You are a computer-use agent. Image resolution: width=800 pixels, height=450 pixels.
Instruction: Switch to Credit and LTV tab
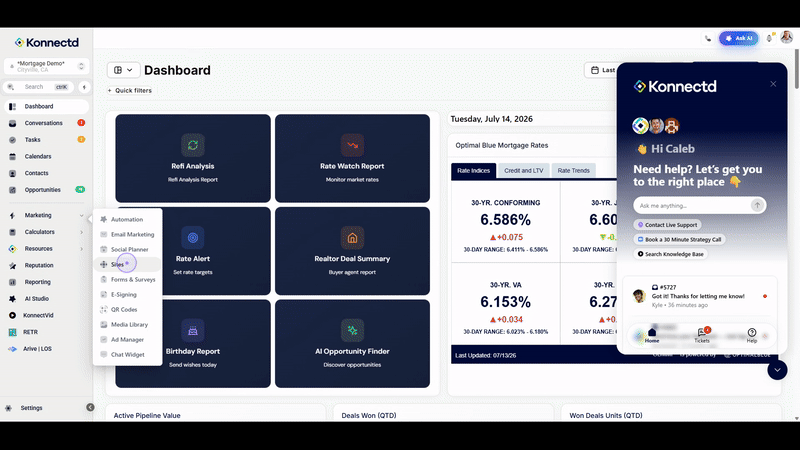pos(523,170)
